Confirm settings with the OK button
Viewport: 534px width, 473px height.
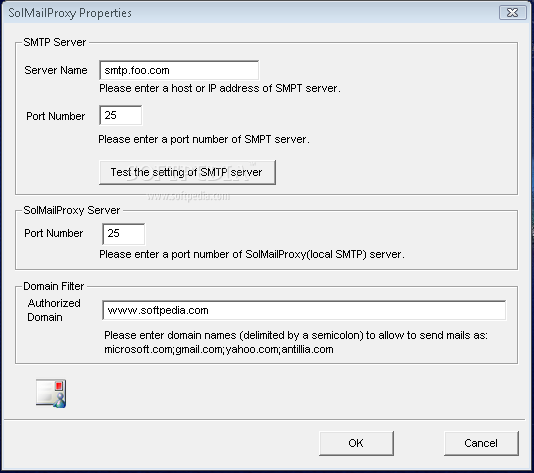point(356,443)
